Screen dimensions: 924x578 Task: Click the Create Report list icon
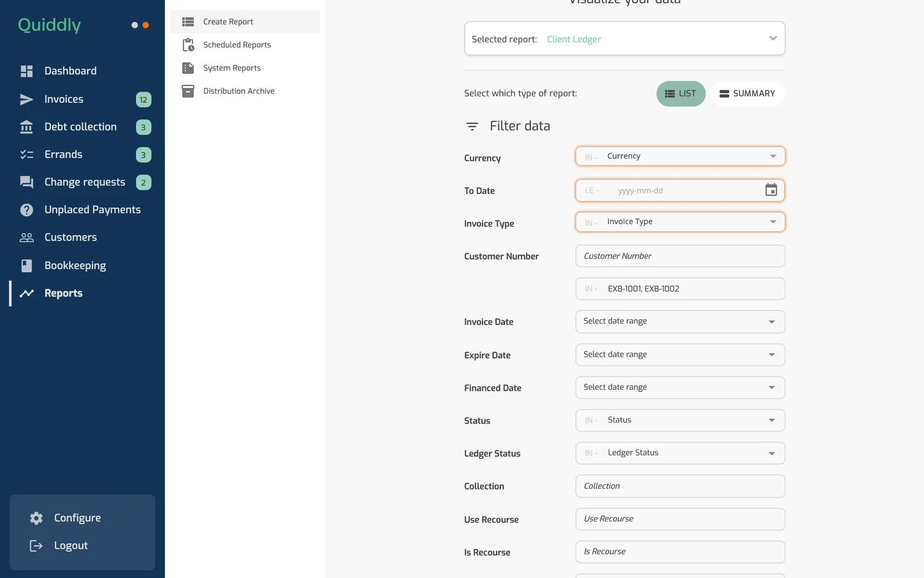tap(188, 22)
